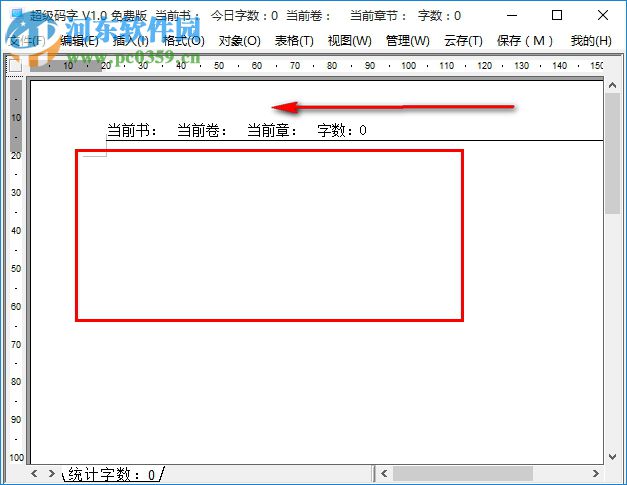Select the 统计字数 tab at bottom

coord(113,475)
